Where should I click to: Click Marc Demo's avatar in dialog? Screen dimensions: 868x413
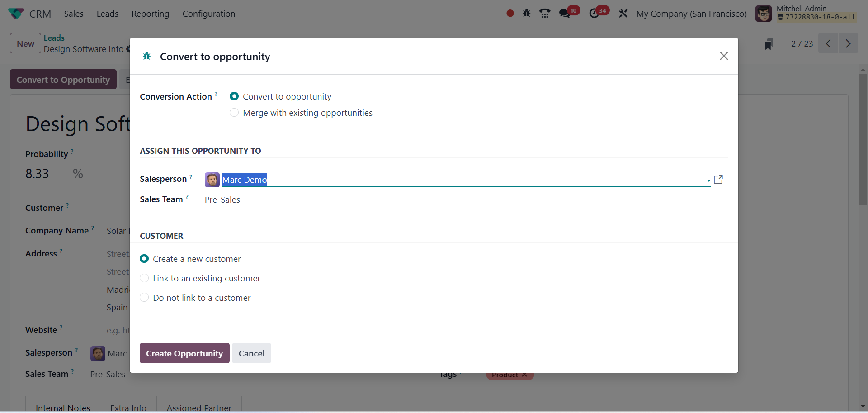(x=212, y=180)
